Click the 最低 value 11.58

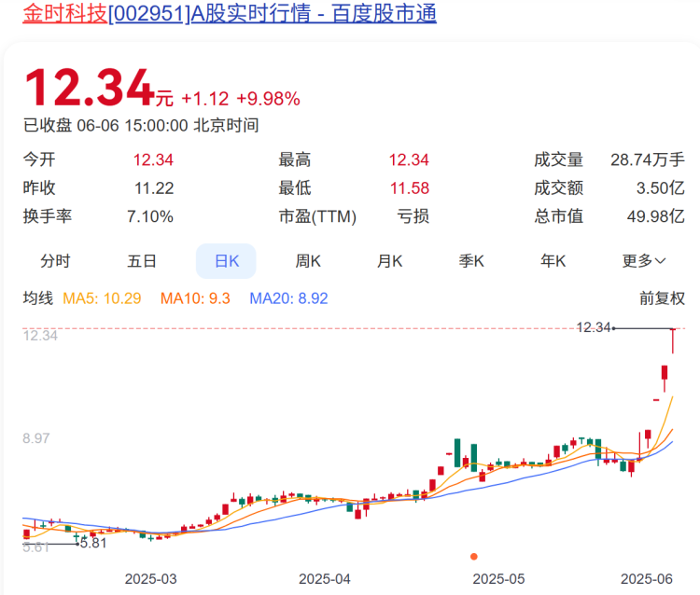(410, 187)
